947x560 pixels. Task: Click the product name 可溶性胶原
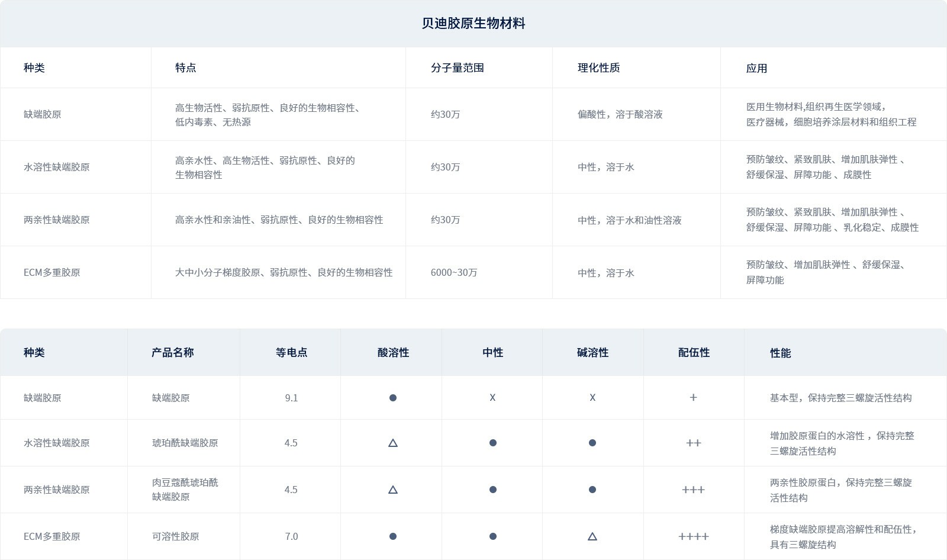pyautogui.click(x=175, y=536)
